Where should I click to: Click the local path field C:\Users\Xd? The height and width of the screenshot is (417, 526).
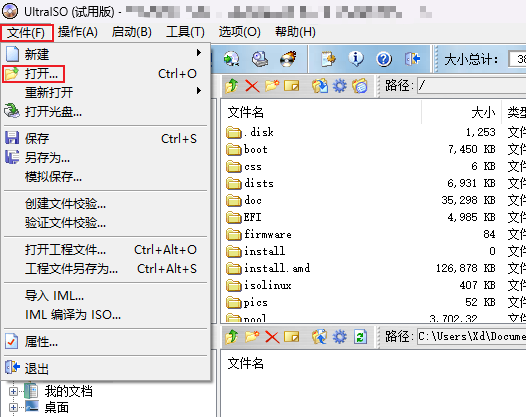click(x=471, y=336)
